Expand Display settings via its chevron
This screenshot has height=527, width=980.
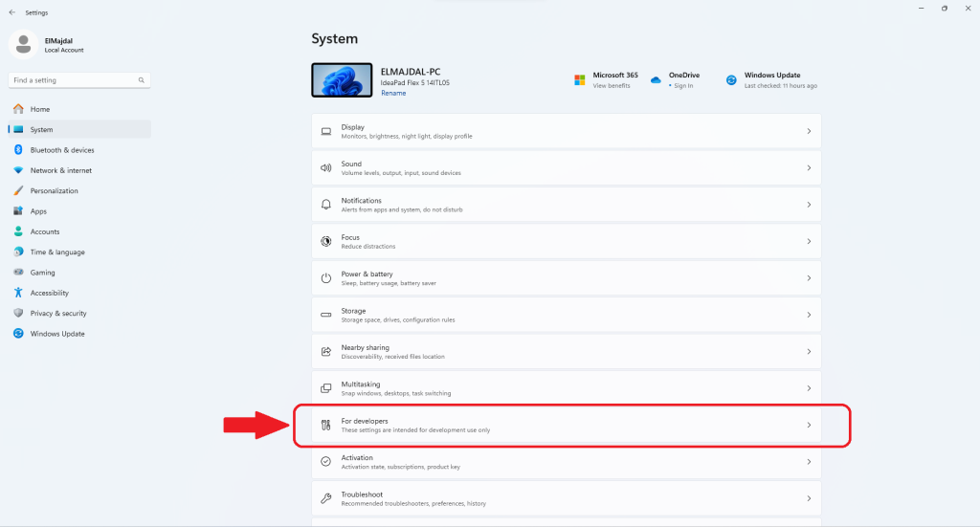pos(809,131)
